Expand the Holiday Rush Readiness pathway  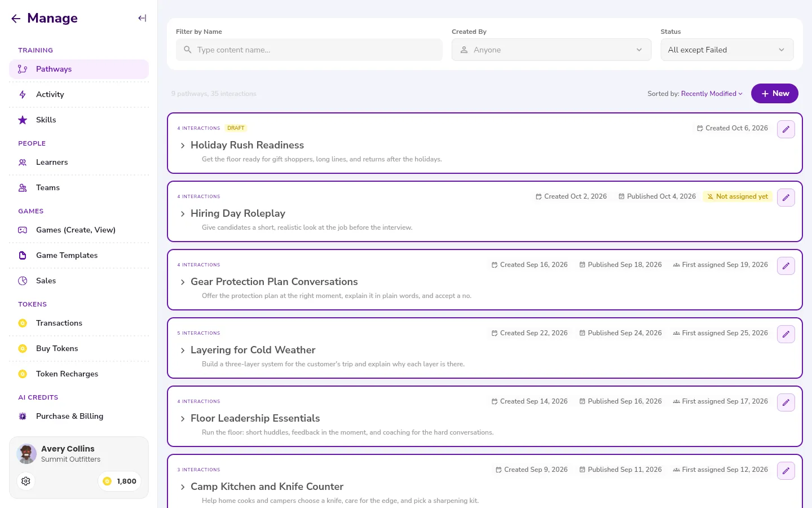click(183, 146)
